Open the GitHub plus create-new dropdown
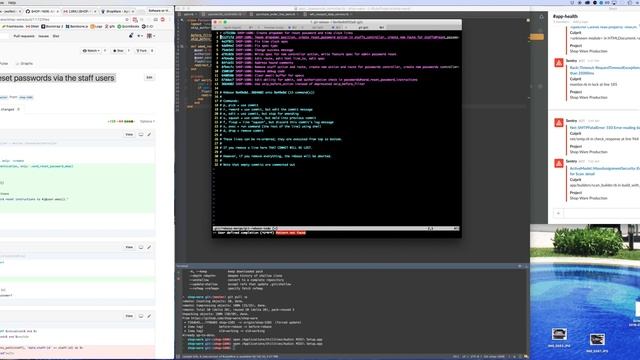640x360 pixels. click(x=140, y=36)
